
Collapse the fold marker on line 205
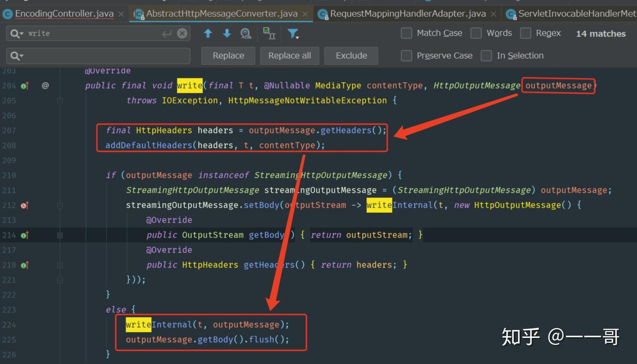pyautogui.click(x=60, y=101)
